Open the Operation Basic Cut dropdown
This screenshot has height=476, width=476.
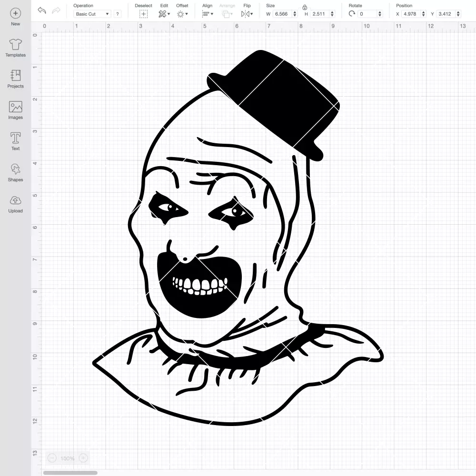(x=92, y=14)
